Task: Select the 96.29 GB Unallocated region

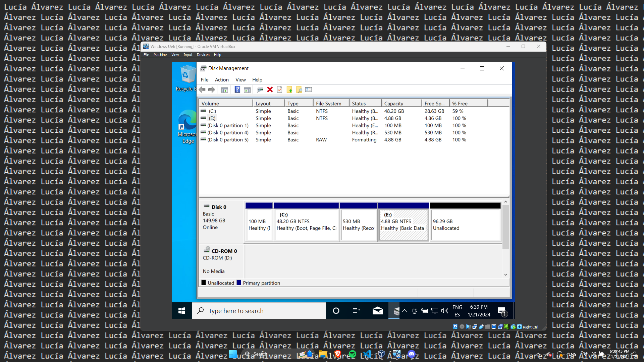Action: click(x=465, y=225)
